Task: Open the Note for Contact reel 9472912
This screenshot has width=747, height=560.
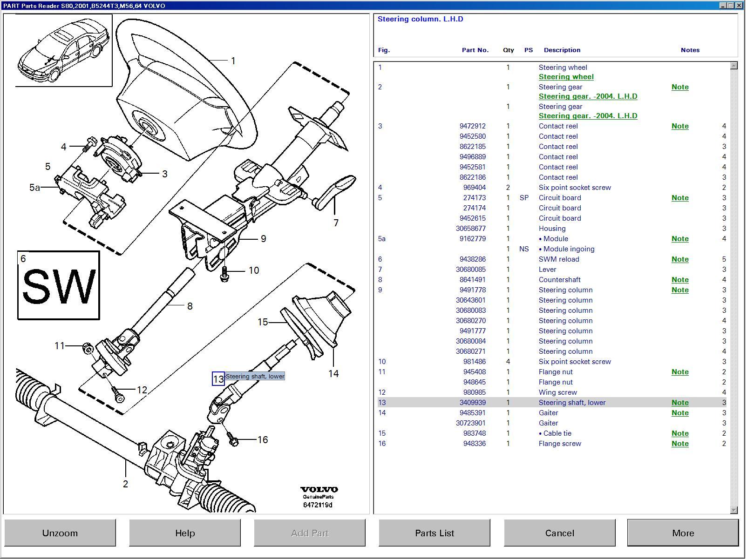Action: tap(680, 126)
